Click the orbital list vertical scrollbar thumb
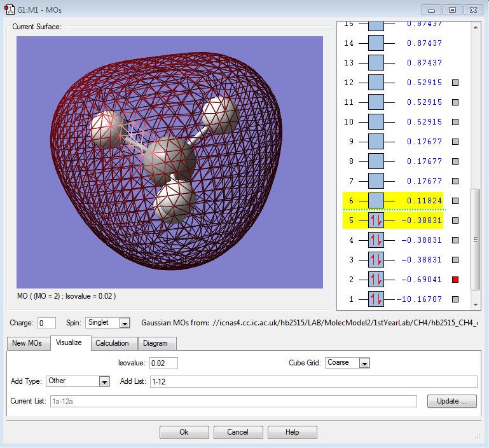 475,238
